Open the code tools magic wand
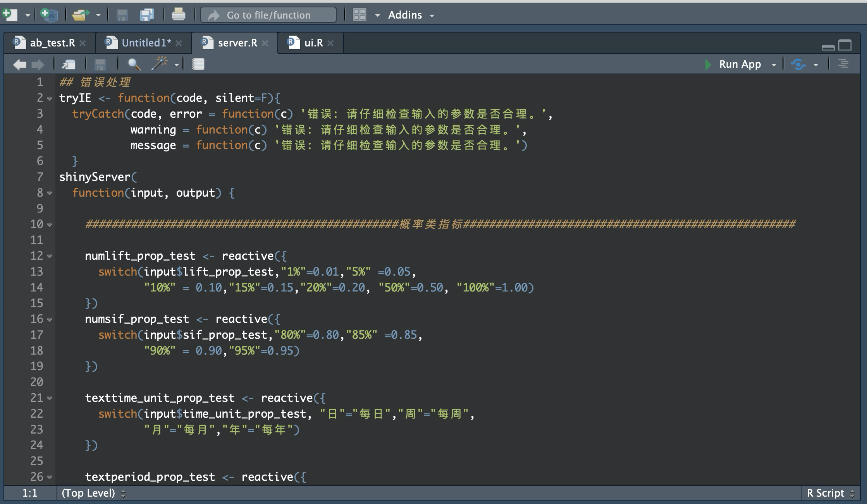 [160, 64]
